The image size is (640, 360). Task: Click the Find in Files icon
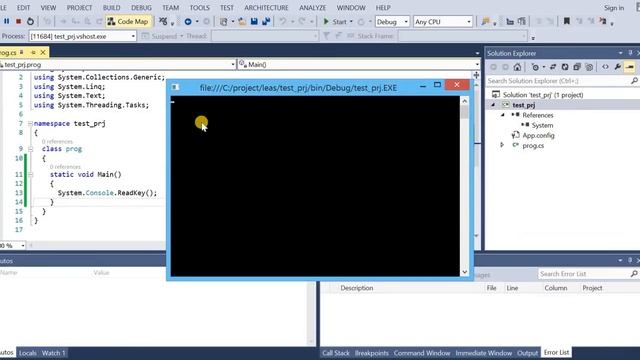pyautogui.click(x=485, y=22)
